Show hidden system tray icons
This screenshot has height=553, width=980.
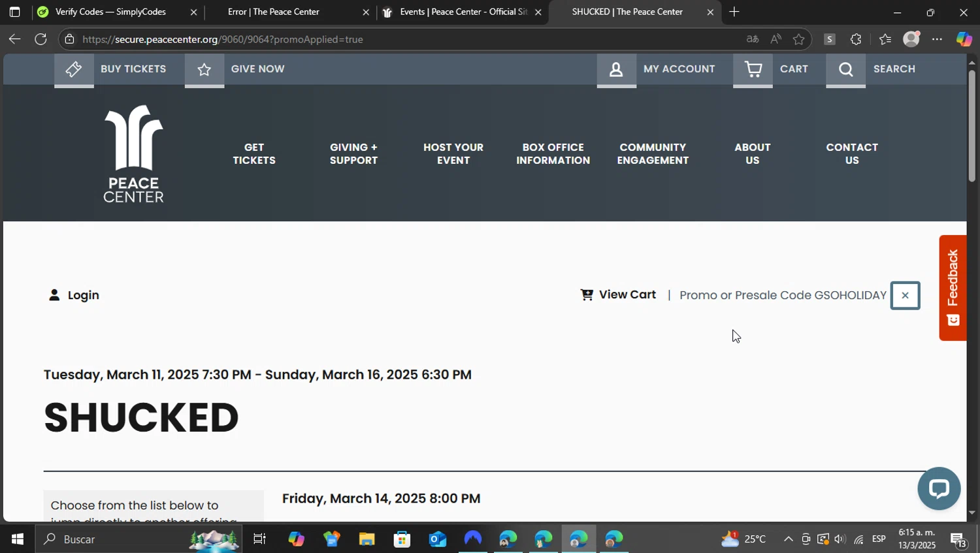click(789, 539)
